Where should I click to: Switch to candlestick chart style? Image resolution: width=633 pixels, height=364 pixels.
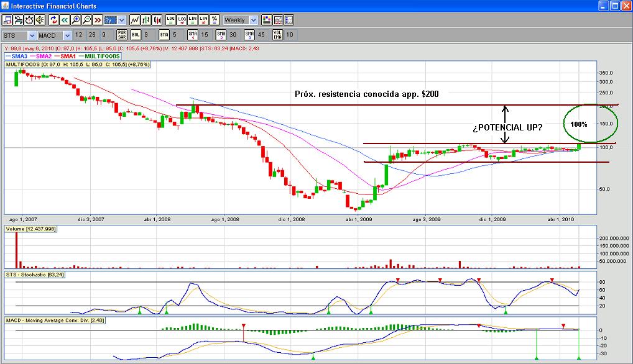coord(158,20)
